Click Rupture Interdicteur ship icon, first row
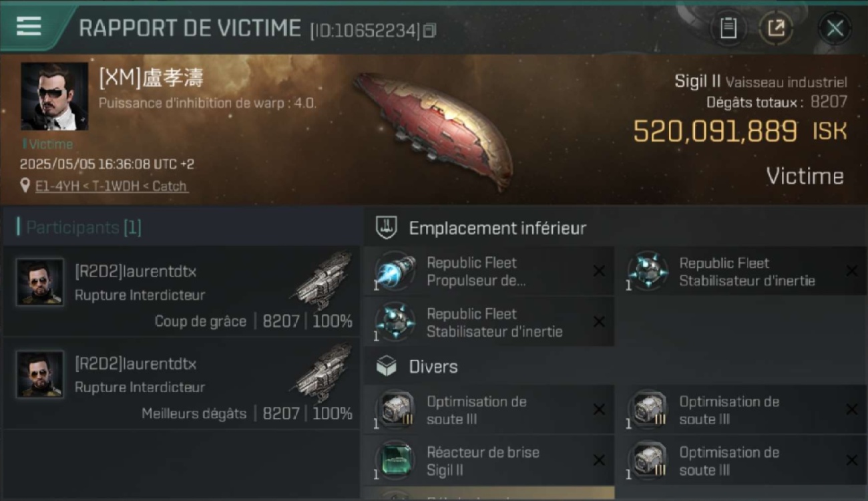The image size is (868, 501). pyautogui.click(x=322, y=279)
